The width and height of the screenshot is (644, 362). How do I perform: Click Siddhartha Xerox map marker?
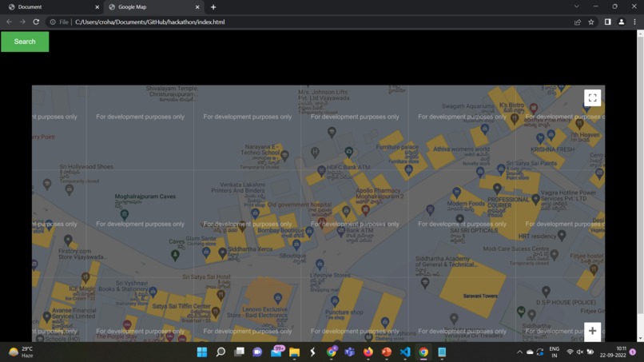tap(222, 253)
